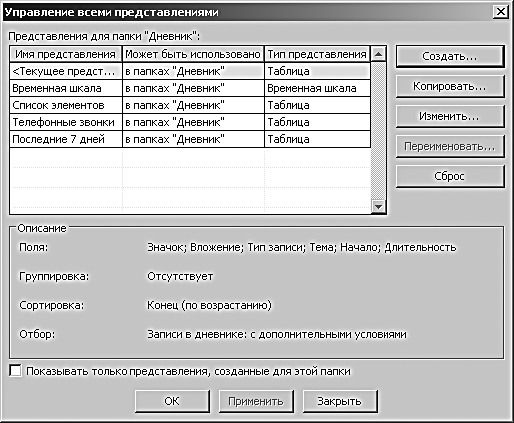Click the scroll up arrow of the views list
This screenshot has width=514, height=423.
click(378, 54)
